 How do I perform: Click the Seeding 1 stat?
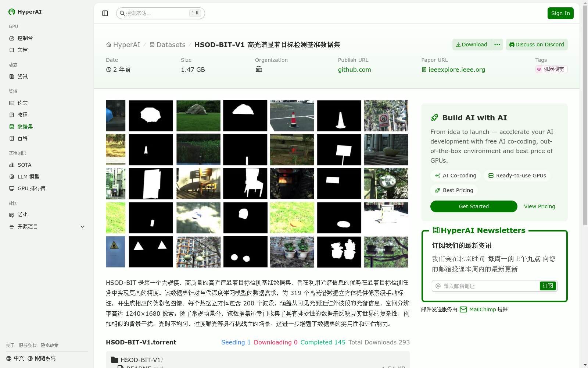pos(236,342)
